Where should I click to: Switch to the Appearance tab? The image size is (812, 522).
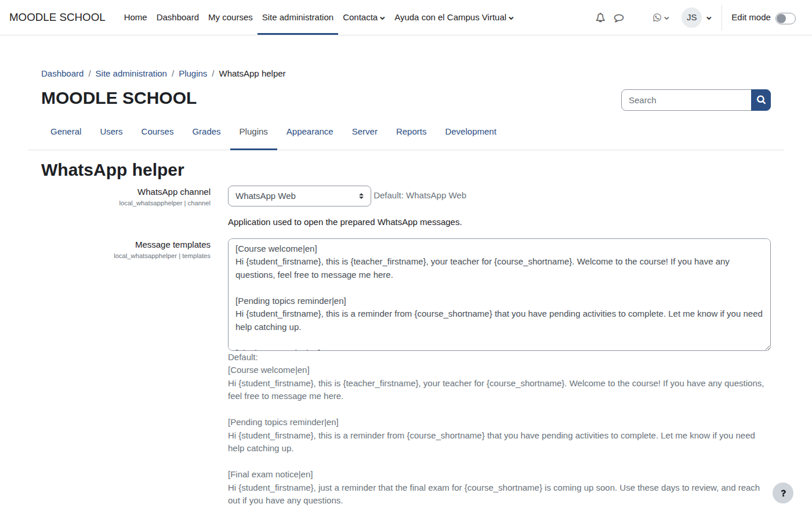click(310, 132)
